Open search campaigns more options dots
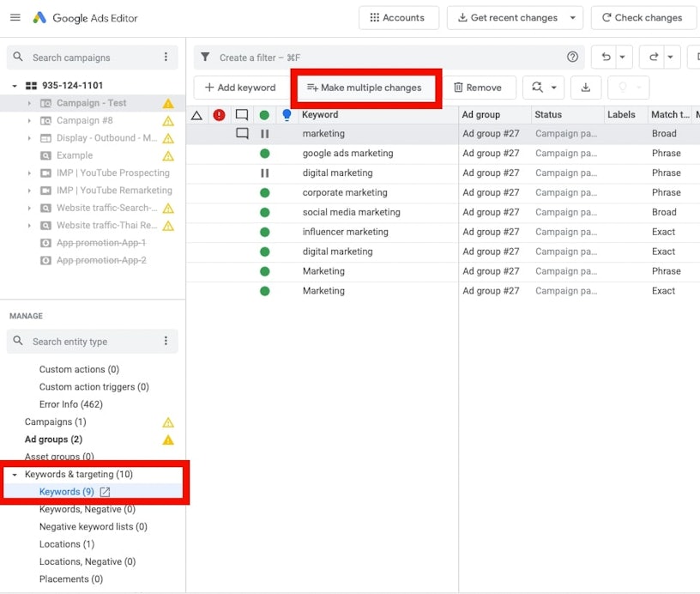The width and height of the screenshot is (700, 594). pos(166,58)
